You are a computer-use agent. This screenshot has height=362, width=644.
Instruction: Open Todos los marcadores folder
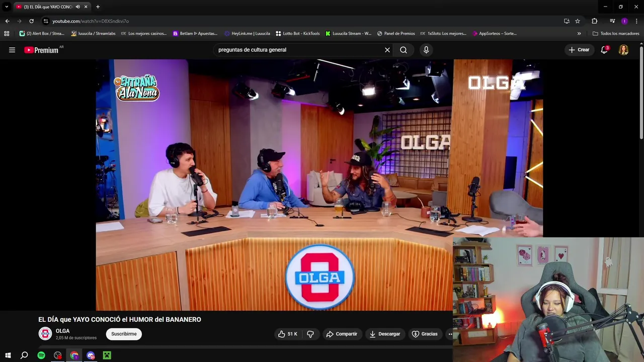616,34
